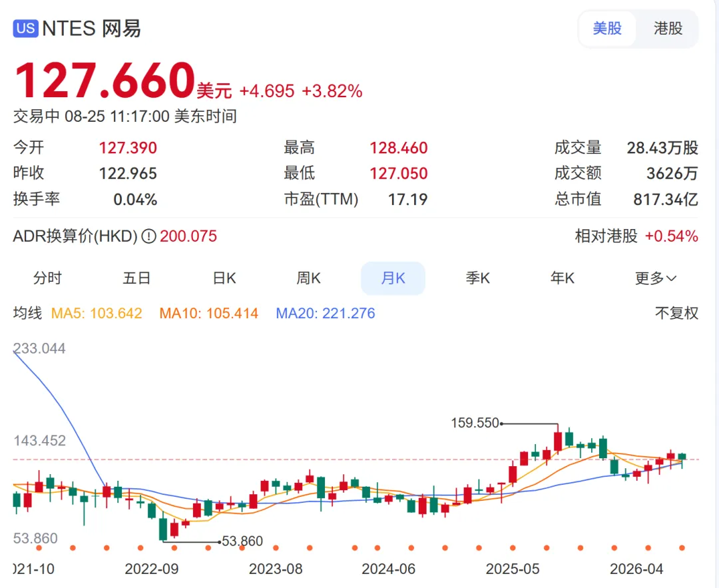Click the 233.044 price axis label
The width and height of the screenshot is (719, 588).
[39, 348]
